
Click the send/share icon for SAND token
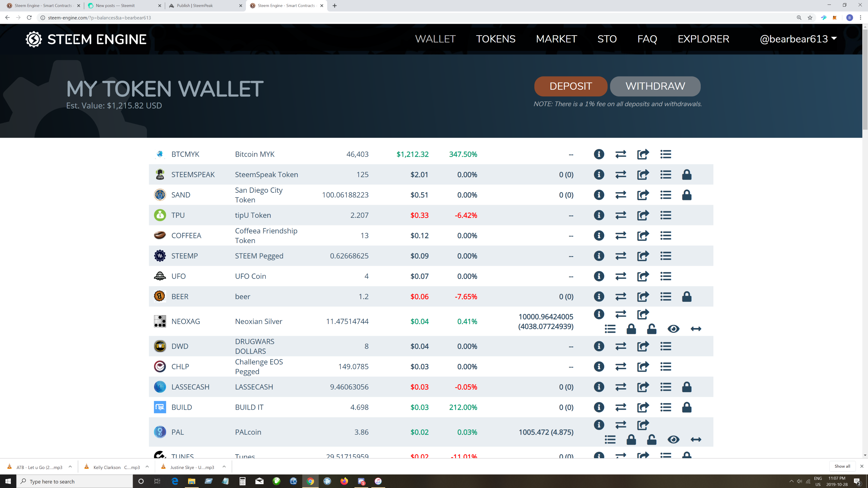(643, 195)
